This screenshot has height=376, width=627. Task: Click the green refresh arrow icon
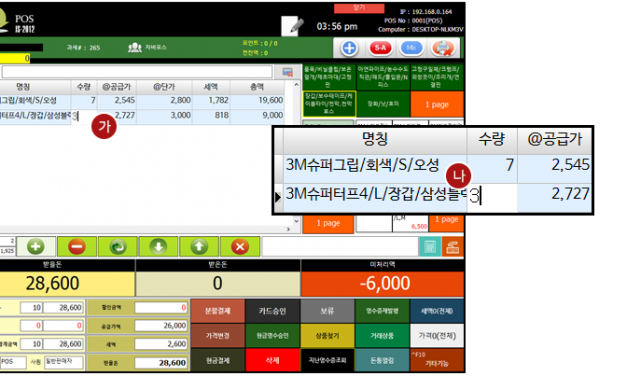point(118,246)
